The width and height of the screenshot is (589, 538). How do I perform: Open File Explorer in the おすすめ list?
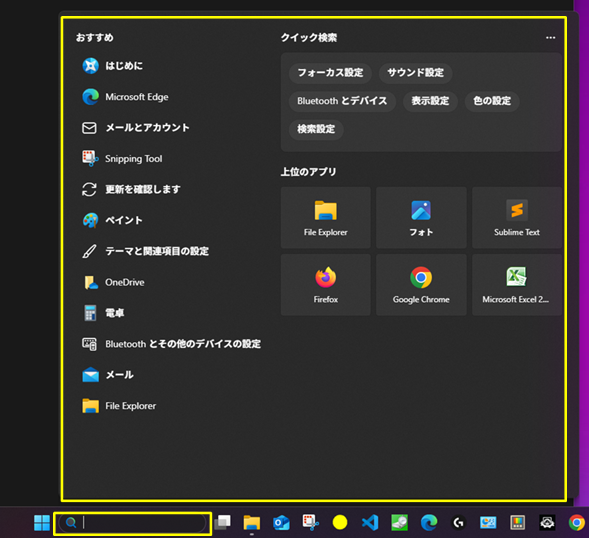tap(119, 406)
